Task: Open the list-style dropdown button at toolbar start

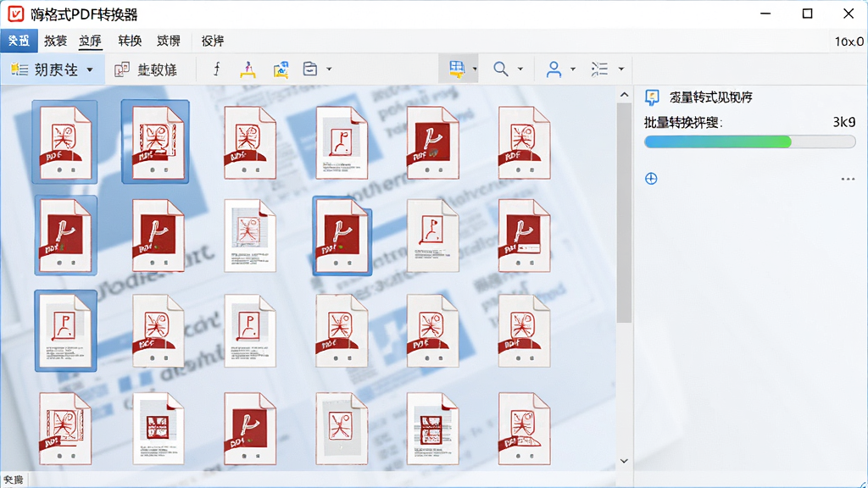Action: coord(52,69)
